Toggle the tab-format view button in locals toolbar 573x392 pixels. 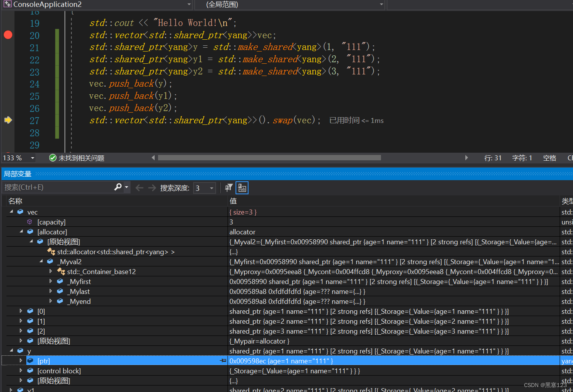pos(242,187)
